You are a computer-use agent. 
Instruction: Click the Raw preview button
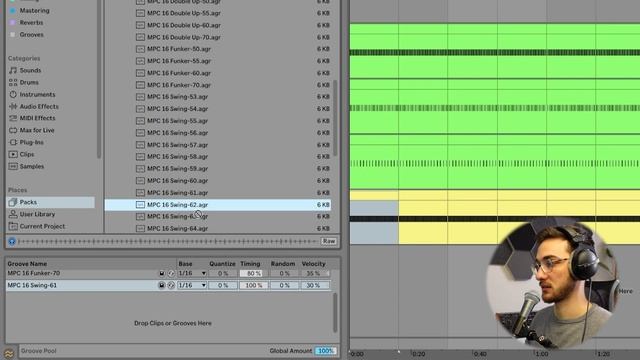click(x=329, y=241)
